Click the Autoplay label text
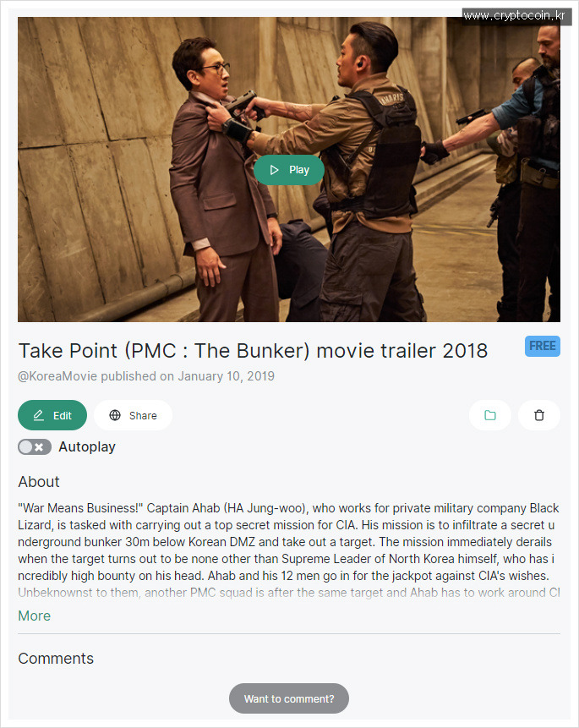The image size is (579, 728). [x=87, y=446]
